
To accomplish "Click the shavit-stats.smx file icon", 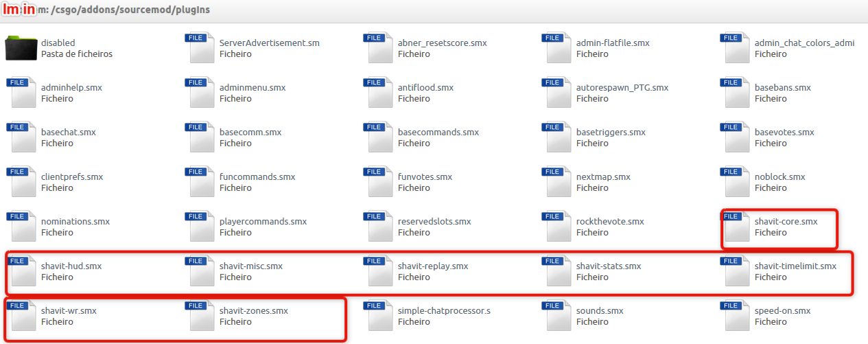I will [x=556, y=271].
